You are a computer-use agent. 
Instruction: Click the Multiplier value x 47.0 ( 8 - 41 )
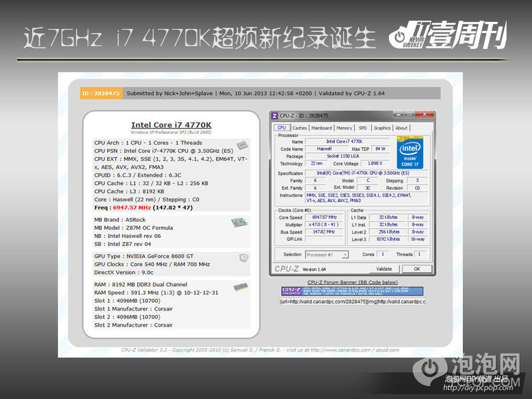tap(325, 225)
